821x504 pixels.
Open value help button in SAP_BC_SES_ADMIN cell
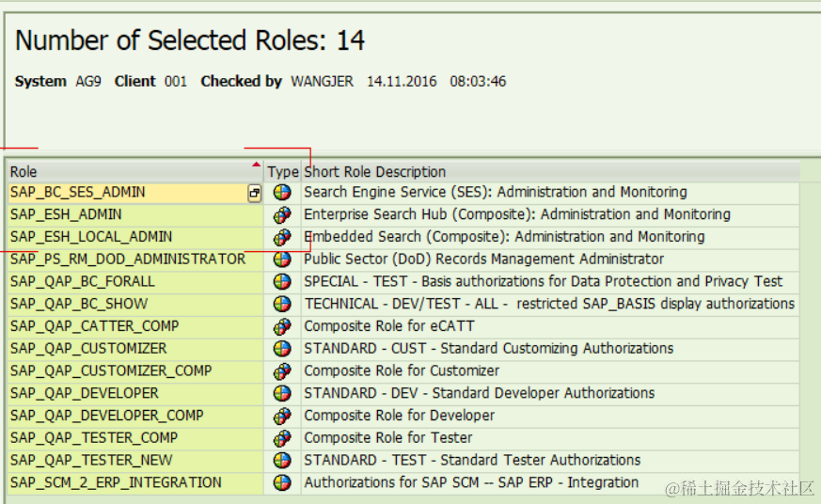click(x=255, y=193)
